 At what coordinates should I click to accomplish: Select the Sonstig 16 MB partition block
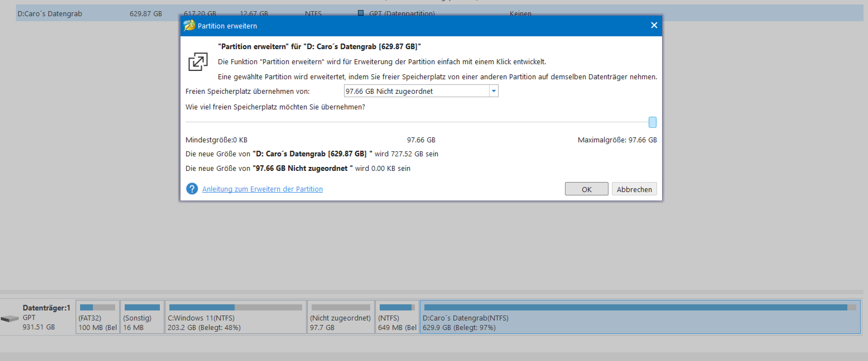point(142,317)
